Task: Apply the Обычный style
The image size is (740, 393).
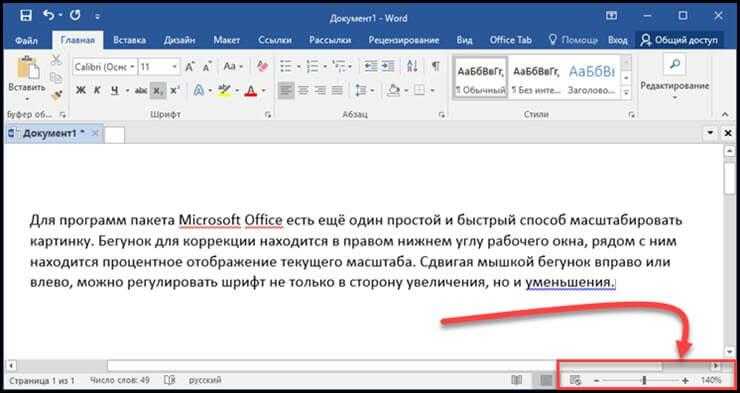Action: click(x=480, y=77)
